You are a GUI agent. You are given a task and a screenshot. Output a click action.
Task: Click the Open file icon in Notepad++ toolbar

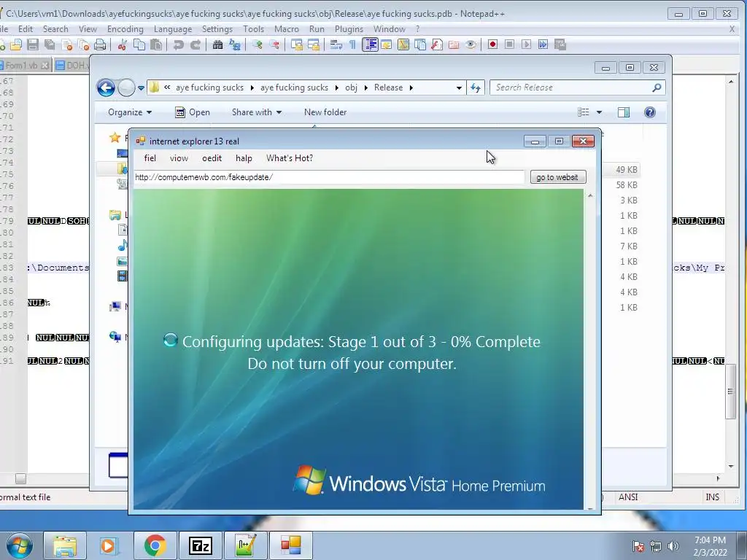(x=16, y=44)
